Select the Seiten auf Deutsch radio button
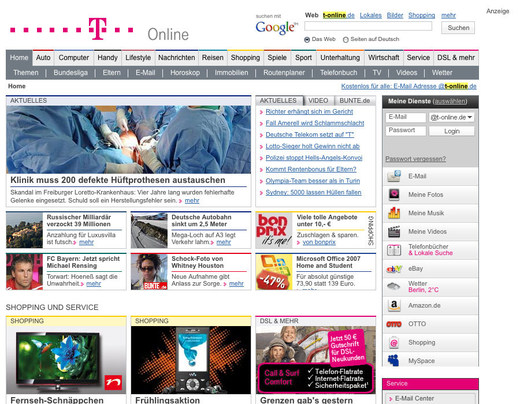Viewport: 520px width, 404px height. [x=346, y=40]
